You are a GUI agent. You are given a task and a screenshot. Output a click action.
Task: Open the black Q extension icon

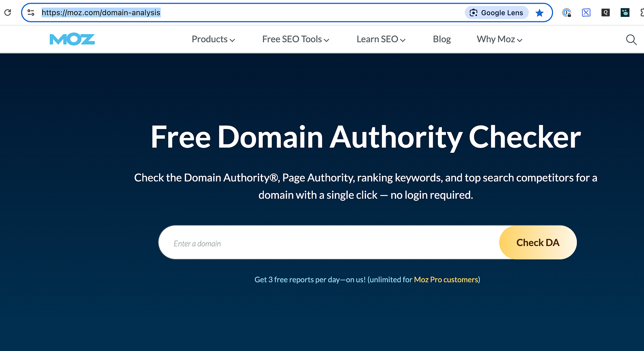click(x=605, y=12)
